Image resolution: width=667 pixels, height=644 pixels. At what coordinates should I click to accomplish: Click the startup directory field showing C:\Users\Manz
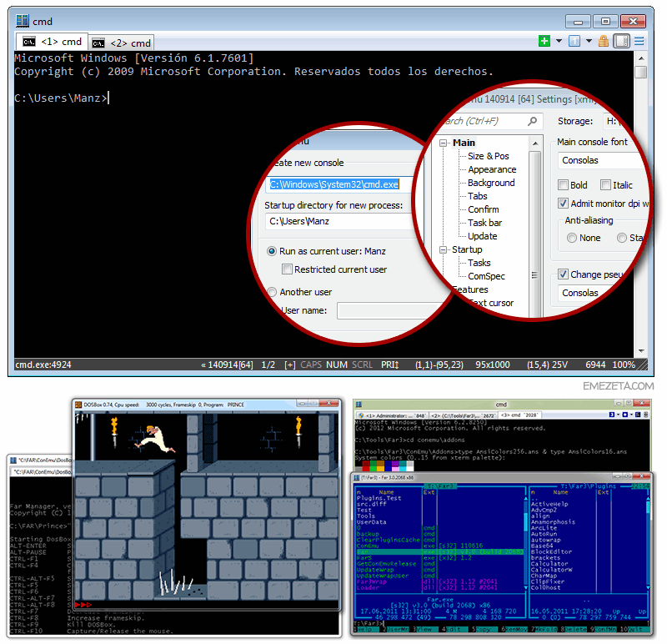pos(340,221)
